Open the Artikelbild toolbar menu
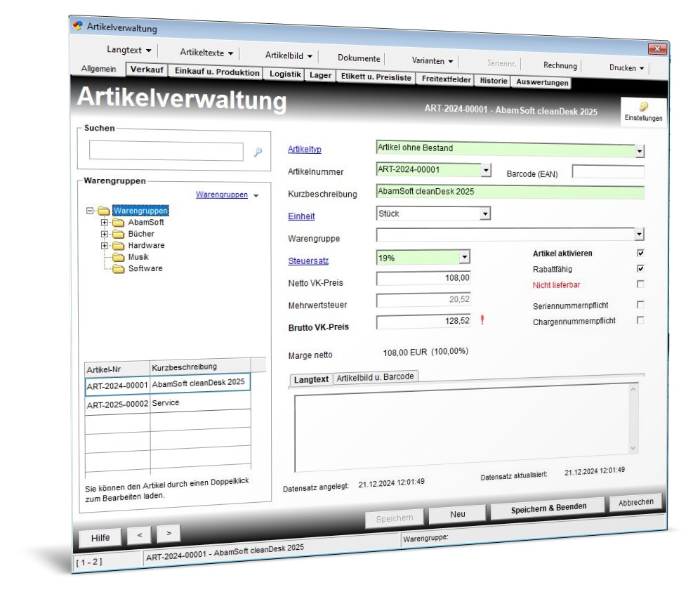The width and height of the screenshot is (700, 592). pos(289,55)
